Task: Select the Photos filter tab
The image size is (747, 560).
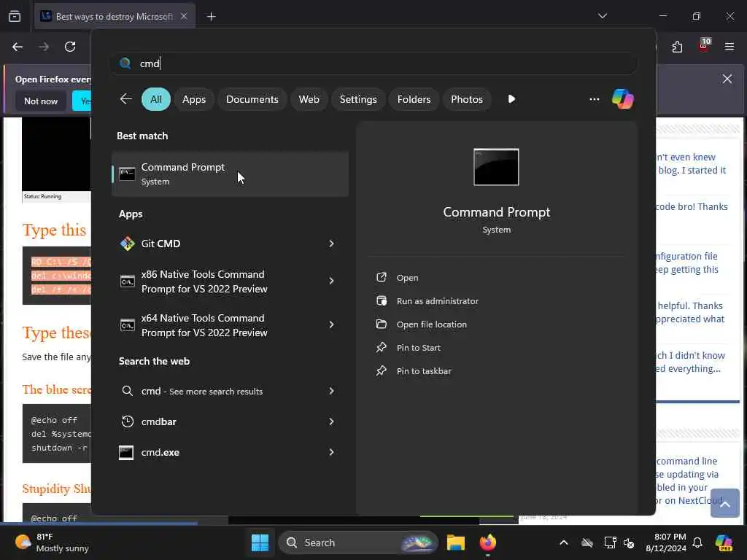Action: pyautogui.click(x=466, y=99)
